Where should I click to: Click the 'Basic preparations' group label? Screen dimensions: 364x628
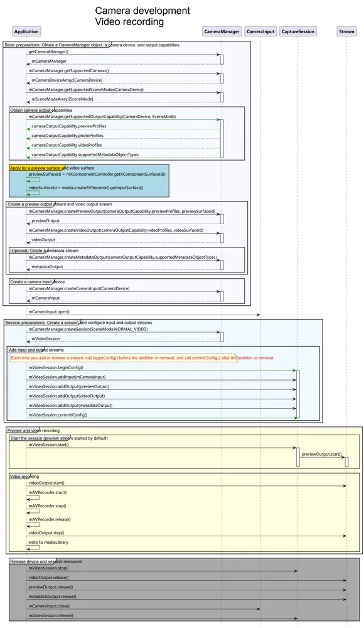[x=92, y=45]
